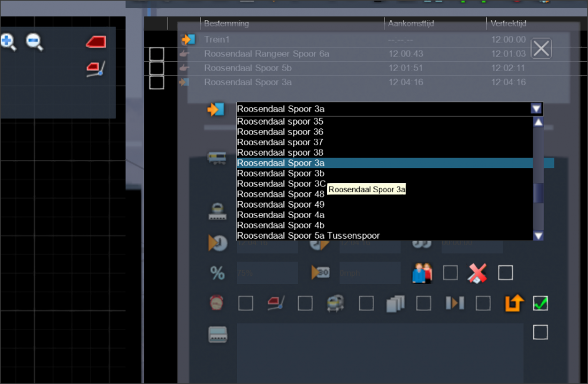Viewport: 588px width, 384px height.
Task: Click the zoom in magnifier icon
Action: point(8,42)
